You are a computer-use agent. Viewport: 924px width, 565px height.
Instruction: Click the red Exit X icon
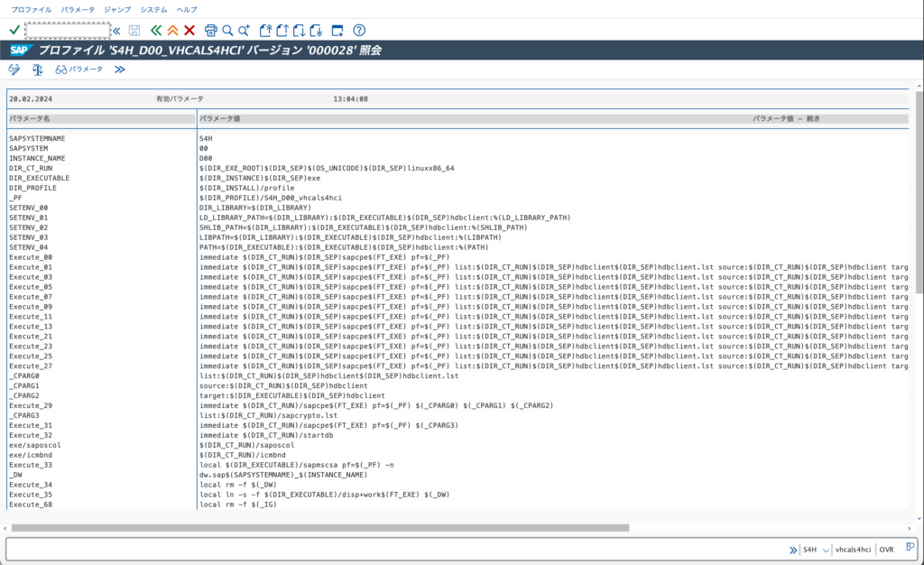[x=189, y=30]
